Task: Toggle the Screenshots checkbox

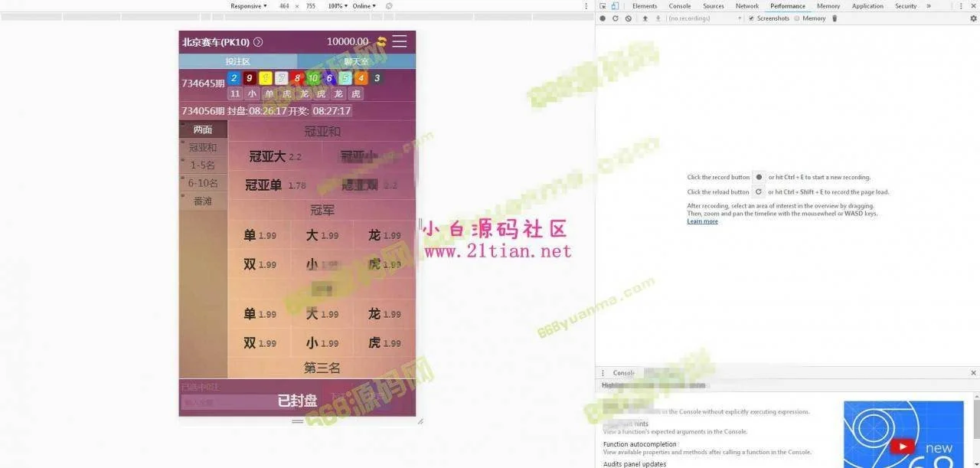Action: tap(751, 18)
